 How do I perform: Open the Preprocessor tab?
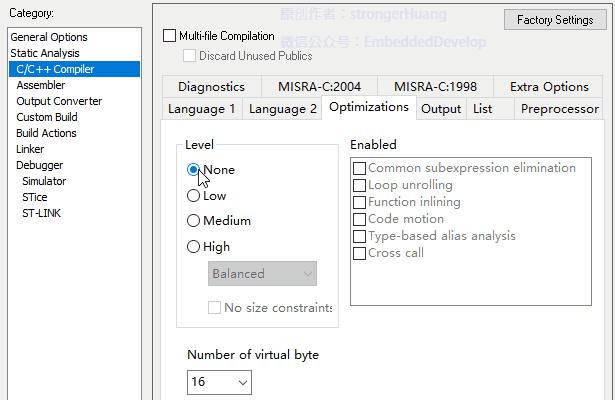pos(560,109)
